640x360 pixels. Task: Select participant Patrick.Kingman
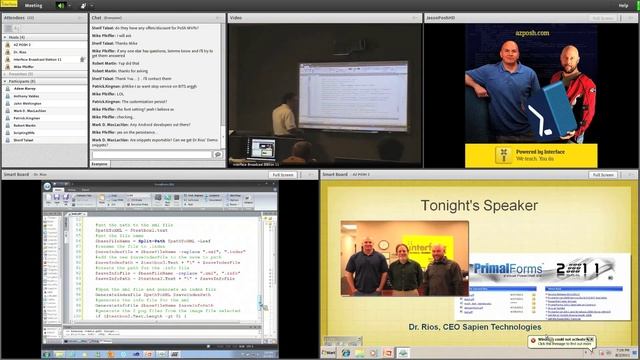point(44,118)
